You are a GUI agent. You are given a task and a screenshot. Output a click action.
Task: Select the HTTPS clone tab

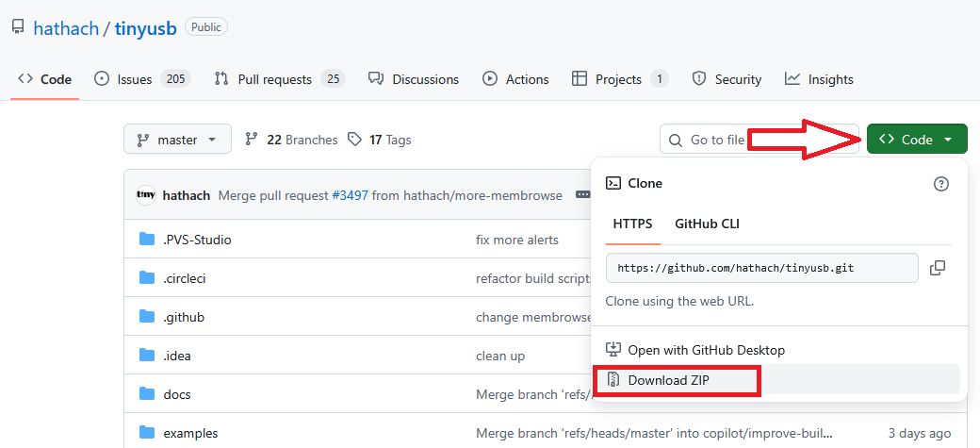(632, 224)
